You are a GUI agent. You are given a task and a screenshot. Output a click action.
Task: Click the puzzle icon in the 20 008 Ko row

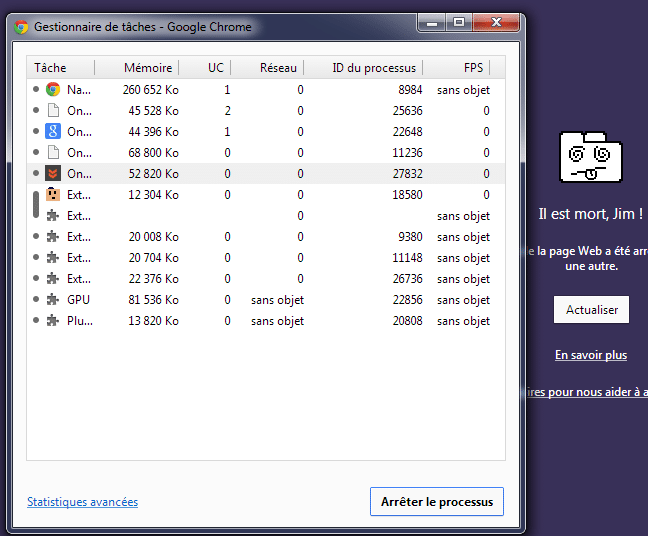(x=53, y=237)
